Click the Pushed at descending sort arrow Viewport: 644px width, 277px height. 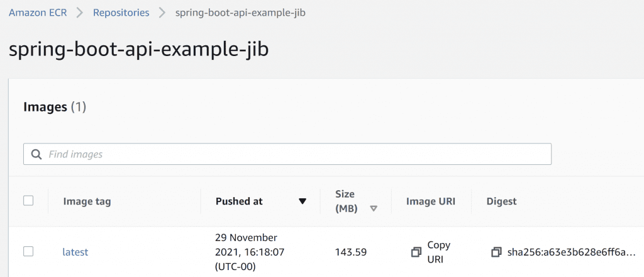(303, 201)
